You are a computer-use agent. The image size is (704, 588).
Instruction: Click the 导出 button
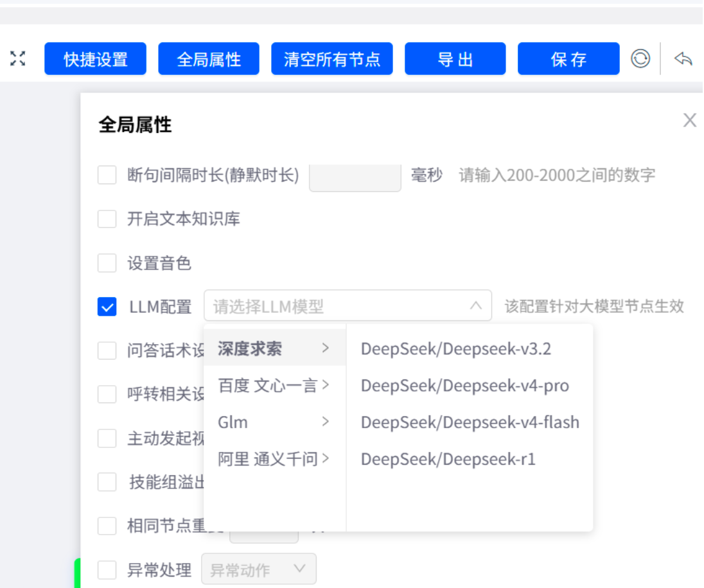coord(455,59)
